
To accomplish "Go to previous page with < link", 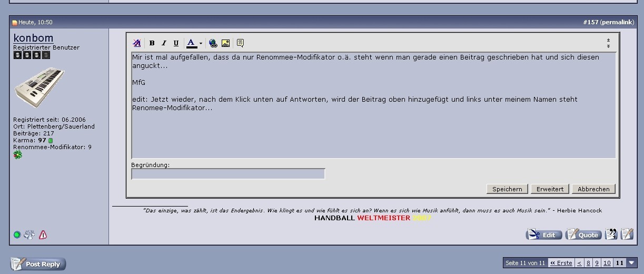I will click(x=579, y=263).
